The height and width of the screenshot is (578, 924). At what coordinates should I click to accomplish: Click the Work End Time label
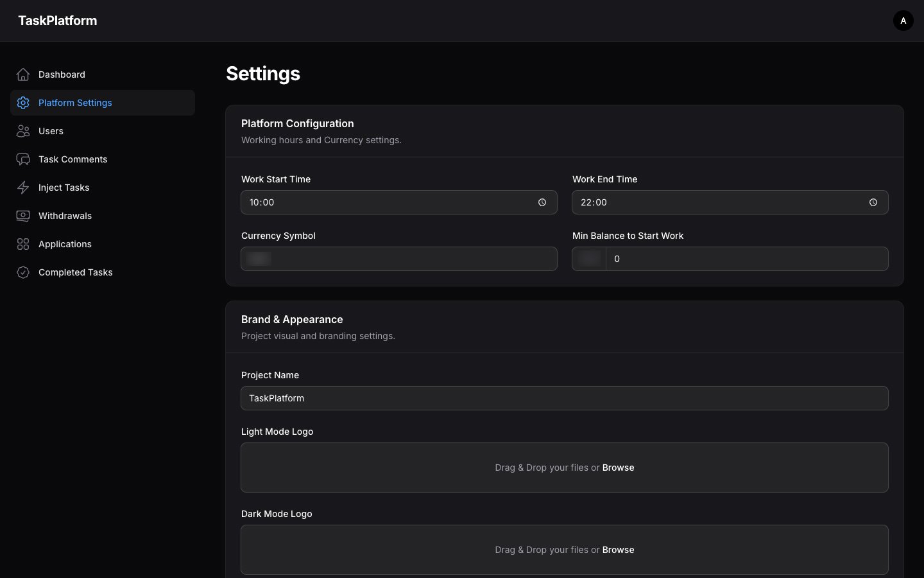pyautogui.click(x=605, y=179)
